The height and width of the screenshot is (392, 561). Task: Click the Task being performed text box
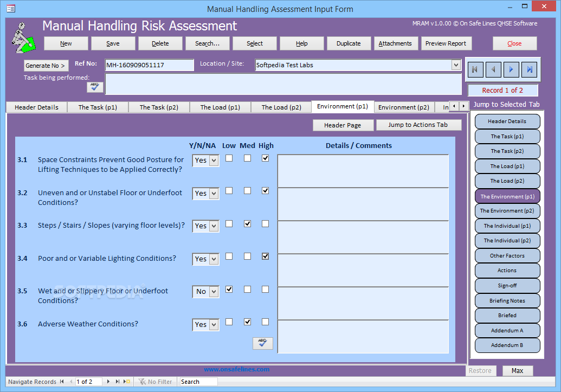coord(283,84)
